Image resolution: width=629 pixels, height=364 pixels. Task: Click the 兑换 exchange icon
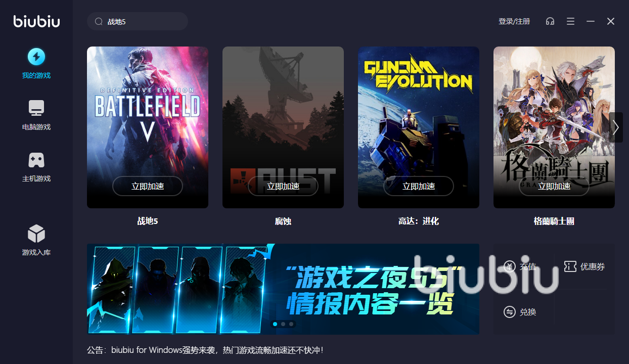510,312
